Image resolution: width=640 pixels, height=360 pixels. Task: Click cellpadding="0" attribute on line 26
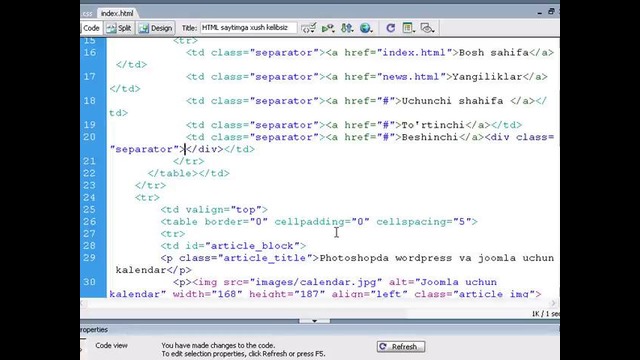coord(322,222)
